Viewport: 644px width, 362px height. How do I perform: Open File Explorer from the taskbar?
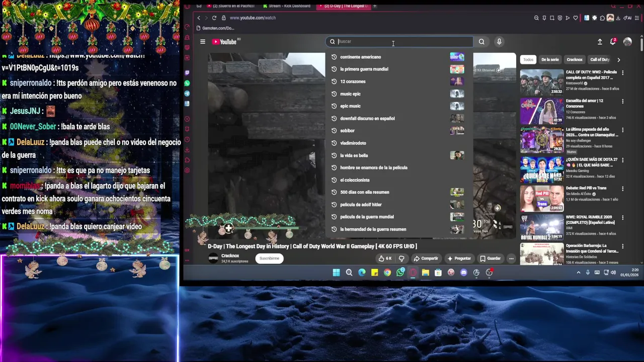pos(426,273)
